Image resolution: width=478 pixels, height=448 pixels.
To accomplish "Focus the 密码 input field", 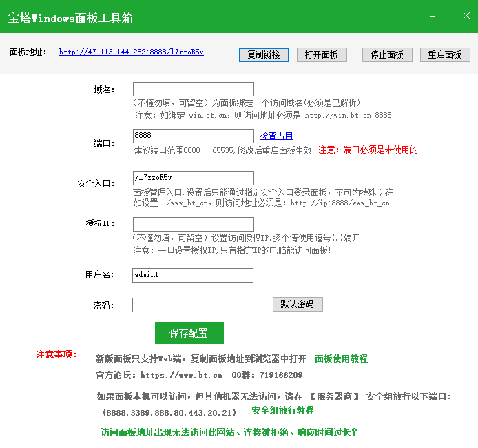I will (x=193, y=305).
